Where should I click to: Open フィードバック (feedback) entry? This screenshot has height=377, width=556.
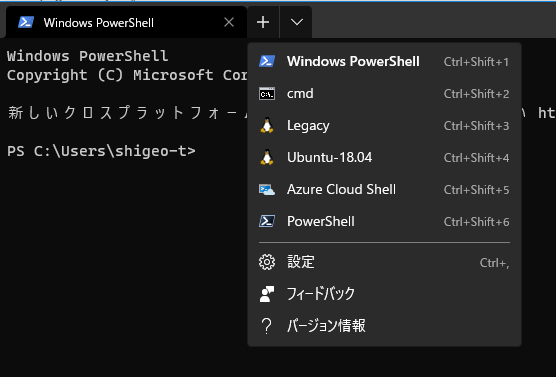click(384, 294)
